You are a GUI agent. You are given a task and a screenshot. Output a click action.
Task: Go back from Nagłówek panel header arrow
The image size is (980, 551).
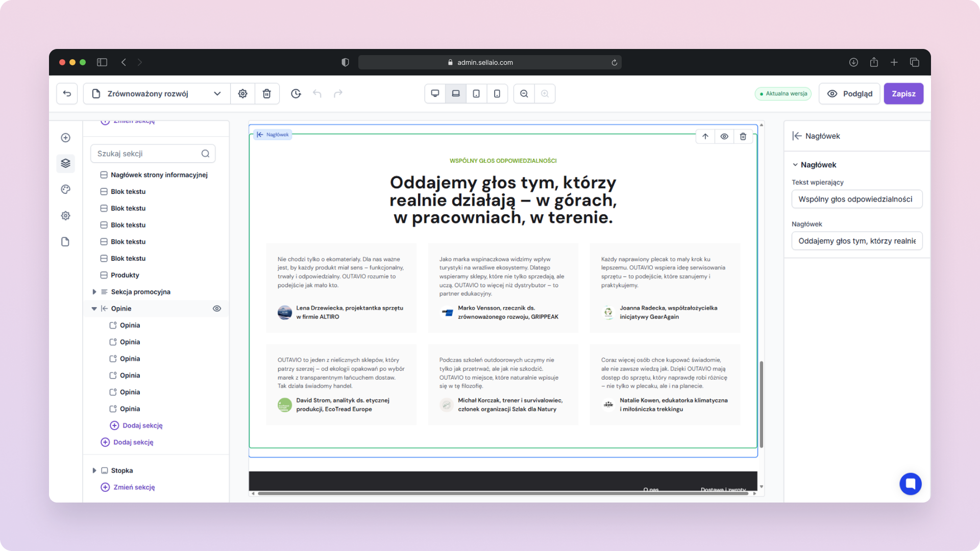(797, 136)
